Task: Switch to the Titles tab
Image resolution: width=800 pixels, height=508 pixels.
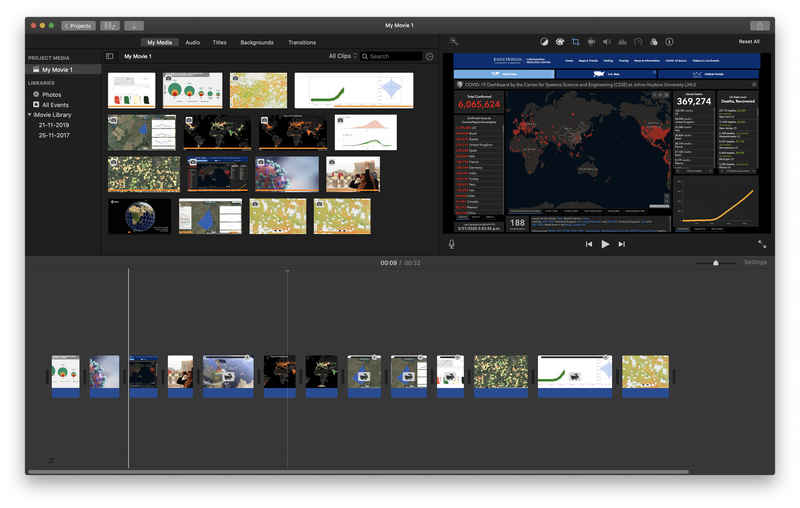Action: coord(219,42)
